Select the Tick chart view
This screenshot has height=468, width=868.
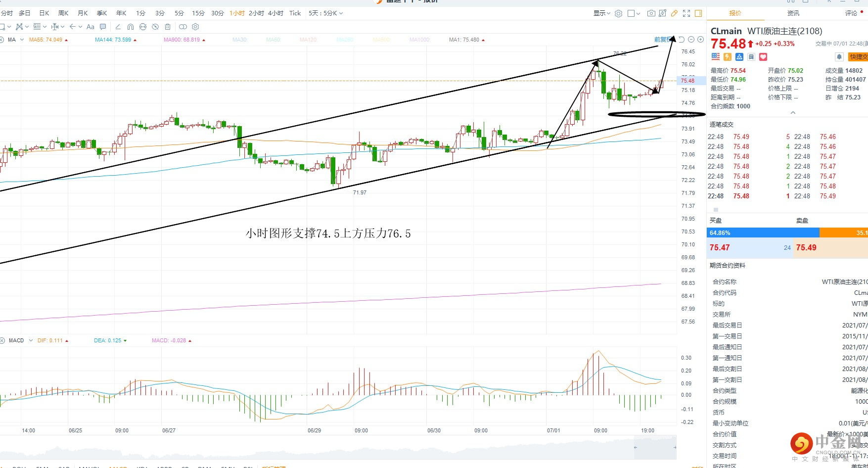pyautogui.click(x=295, y=13)
